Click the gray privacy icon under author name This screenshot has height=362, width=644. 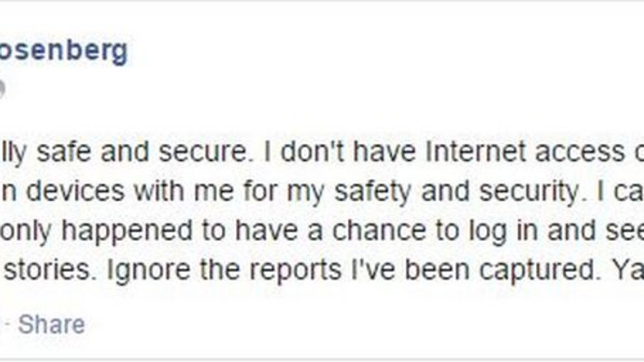pos(2,89)
